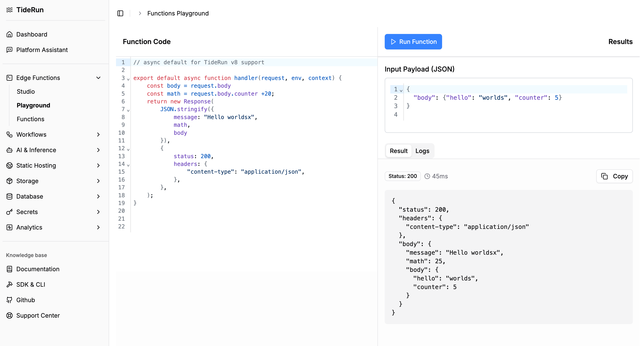Collapse the Edge Functions section chevron
This screenshot has height=346, width=644.
point(98,78)
